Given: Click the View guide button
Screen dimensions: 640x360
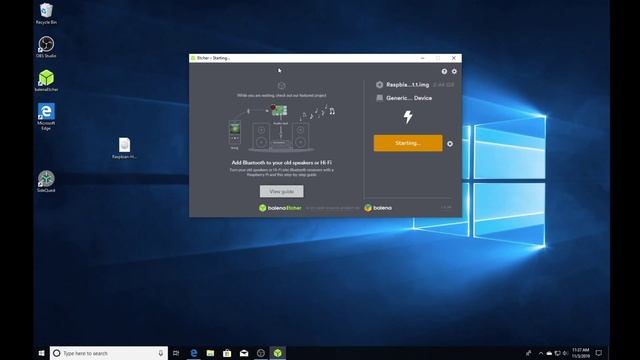Looking at the screenshot, I should pyautogui.click(x=282, y=191).
